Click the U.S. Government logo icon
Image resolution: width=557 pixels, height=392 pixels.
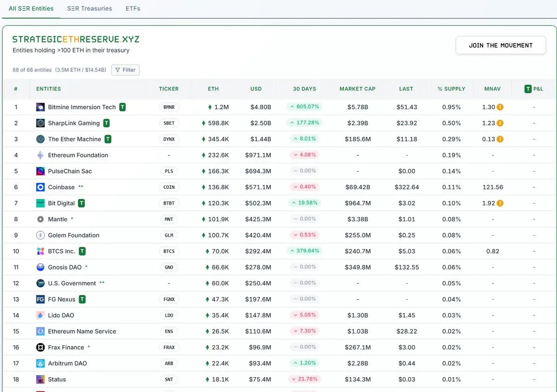tap(40, 283)
